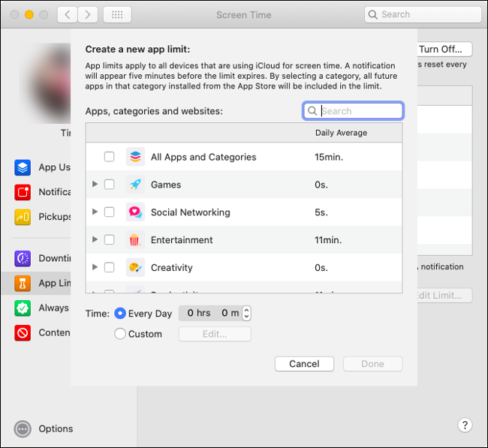Click the Options label

(56, 429)
